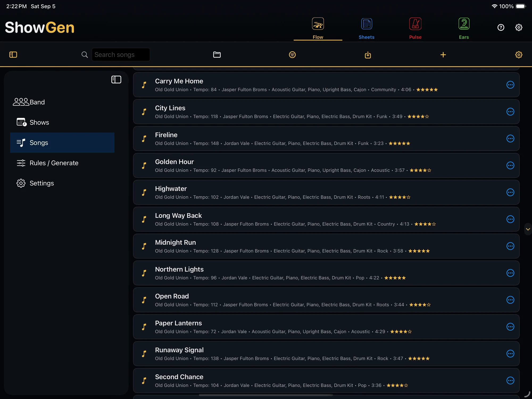Collapse sidebar using the white panel icon
Screen dimensions: 532x399
[x=116, y=80]
